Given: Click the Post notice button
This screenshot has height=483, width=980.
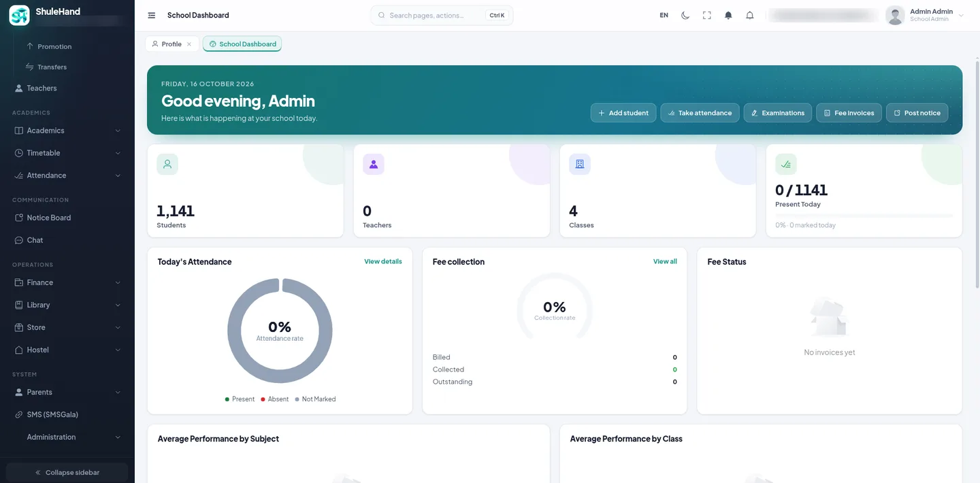Looking at the screenshot, I should [x=917, y=113].
